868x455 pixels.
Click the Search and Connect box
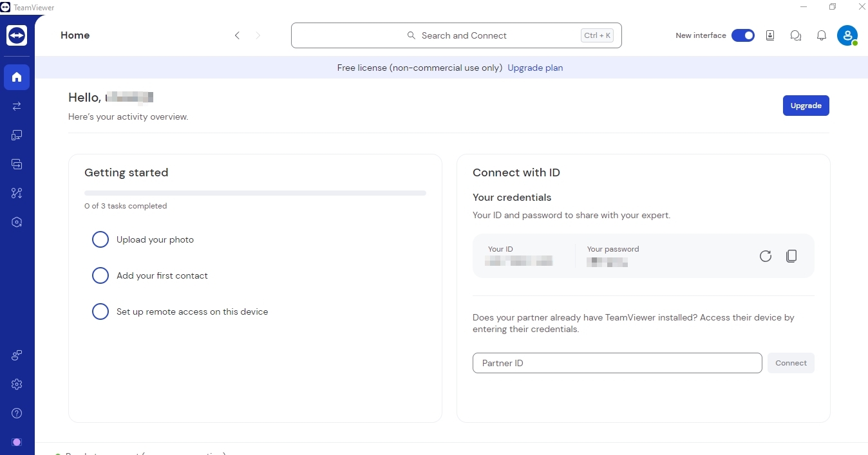[x=457, y=35]
